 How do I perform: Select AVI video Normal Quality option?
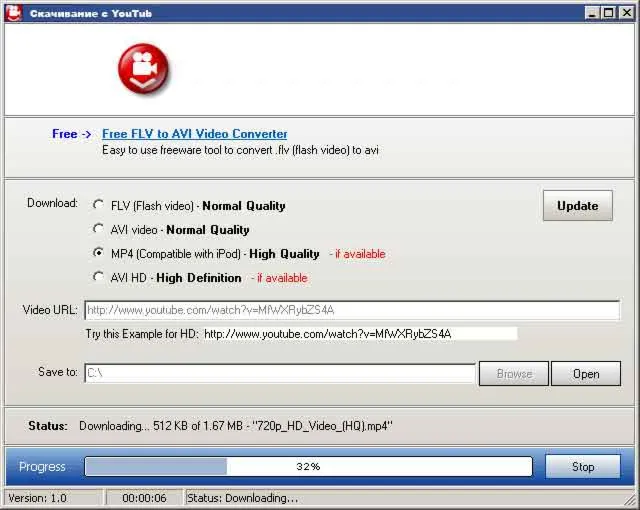click(98, 228)
